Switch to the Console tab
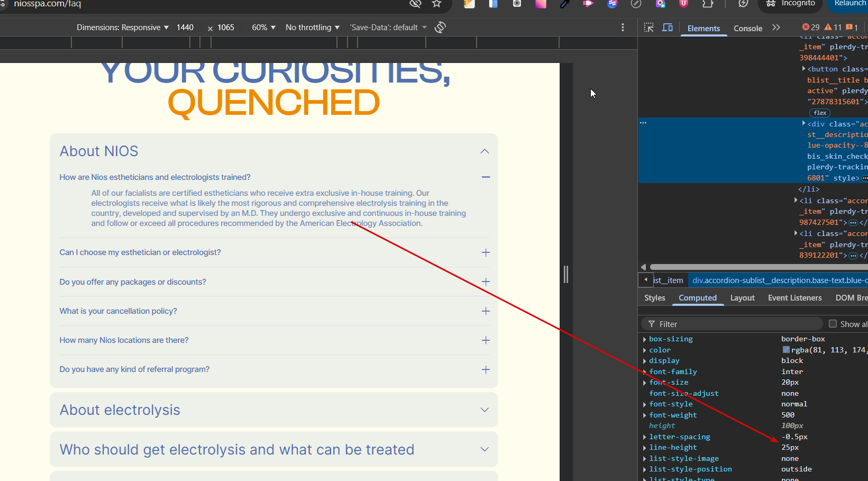The height and width of the screenshot is (481, 868). (x=747, y=29)
